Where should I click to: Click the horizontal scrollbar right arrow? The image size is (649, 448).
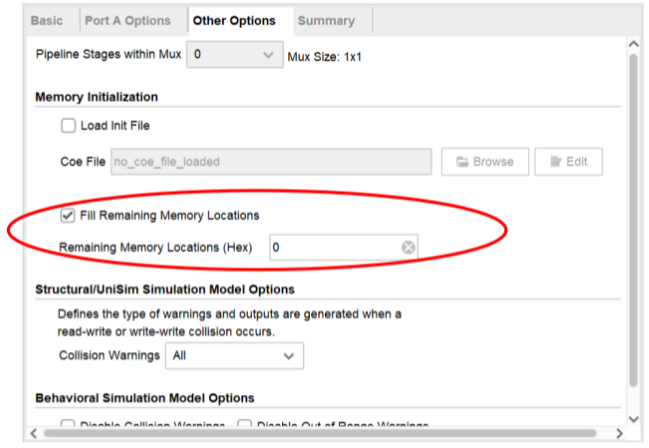[x=617, y=432]
